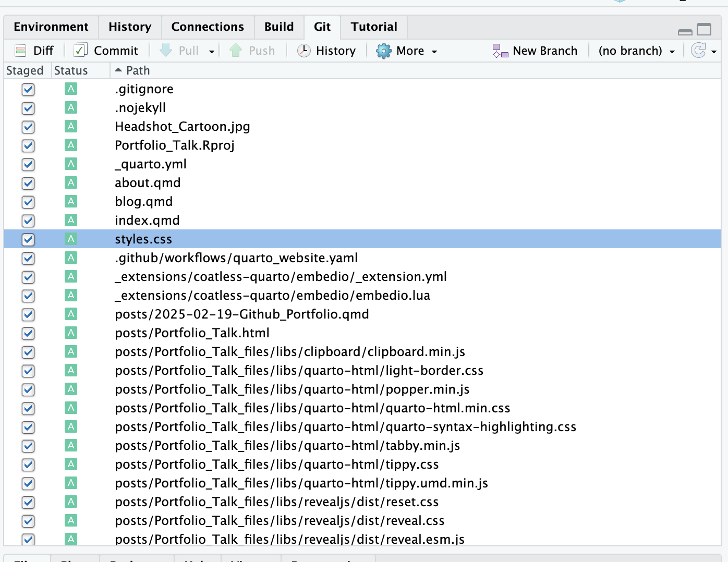Uncheck staged box for styles.css
Viewport: 728px width, 562px height.
[x=28, y=240]
